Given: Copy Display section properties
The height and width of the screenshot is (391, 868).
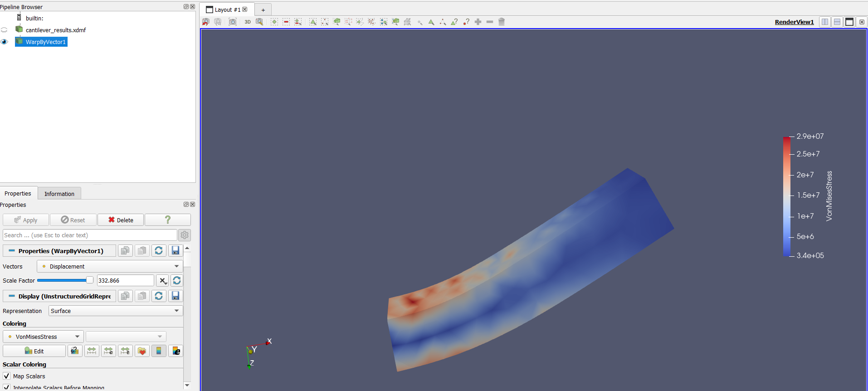Looking at the screenshot, I should [125, 296].
